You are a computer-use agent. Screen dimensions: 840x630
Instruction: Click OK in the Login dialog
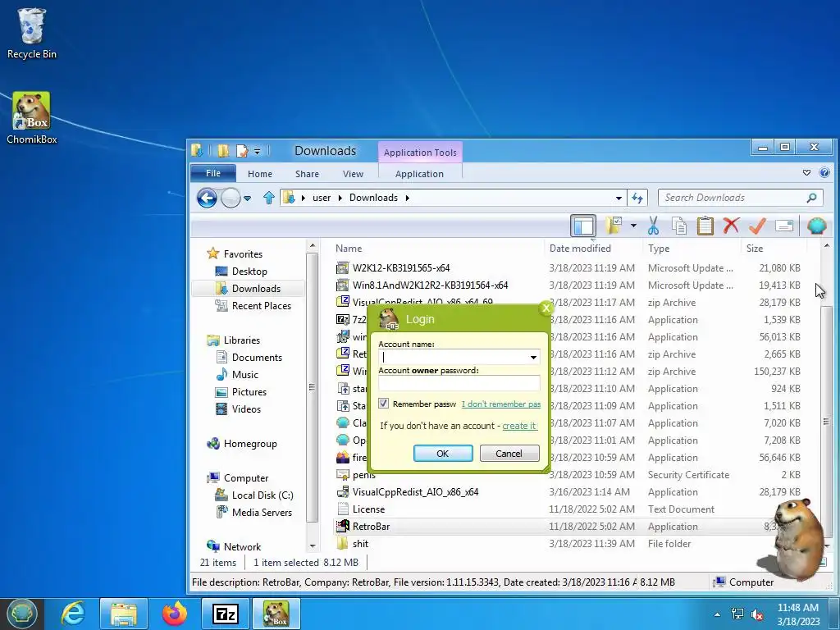(442, 453)
